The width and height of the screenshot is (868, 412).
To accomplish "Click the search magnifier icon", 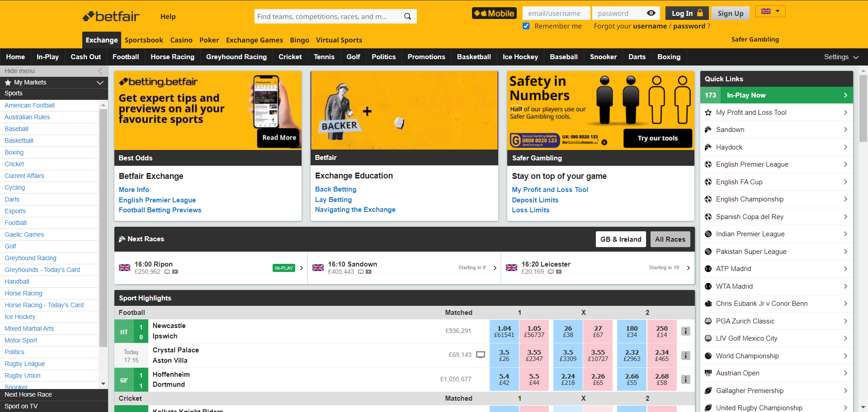I will click(x=407, y=16).
